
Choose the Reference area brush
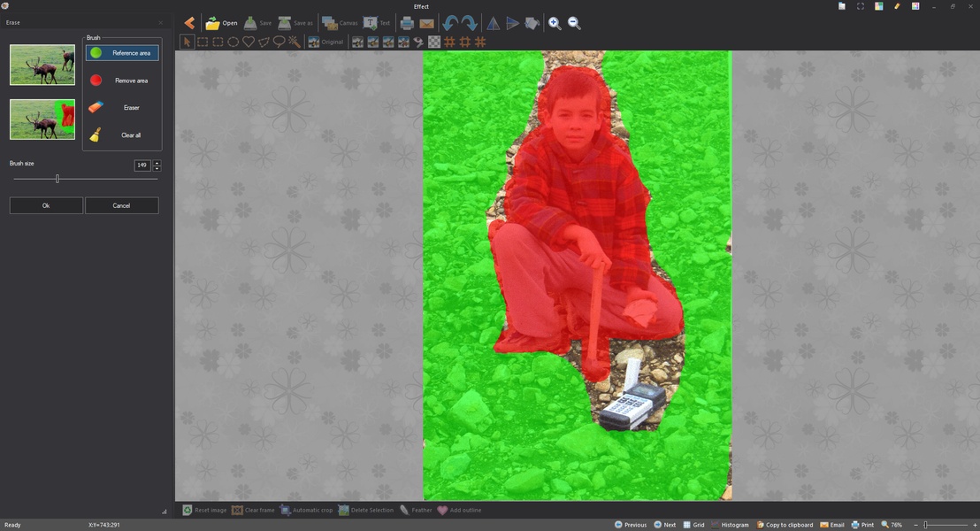tap(122, 53)
